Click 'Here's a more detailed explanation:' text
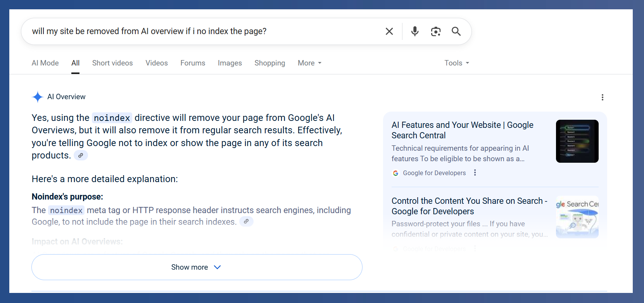 click(x=105, y=179)
